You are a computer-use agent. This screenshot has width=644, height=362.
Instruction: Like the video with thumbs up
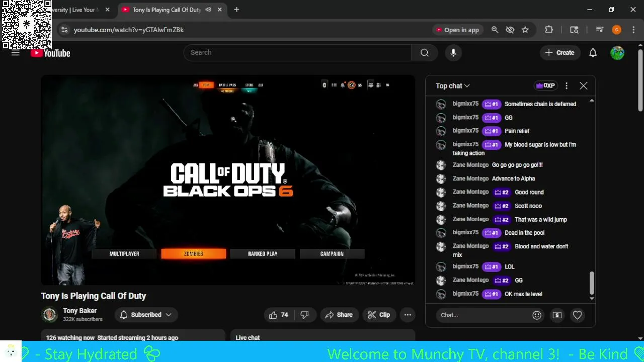coord(278,315)
